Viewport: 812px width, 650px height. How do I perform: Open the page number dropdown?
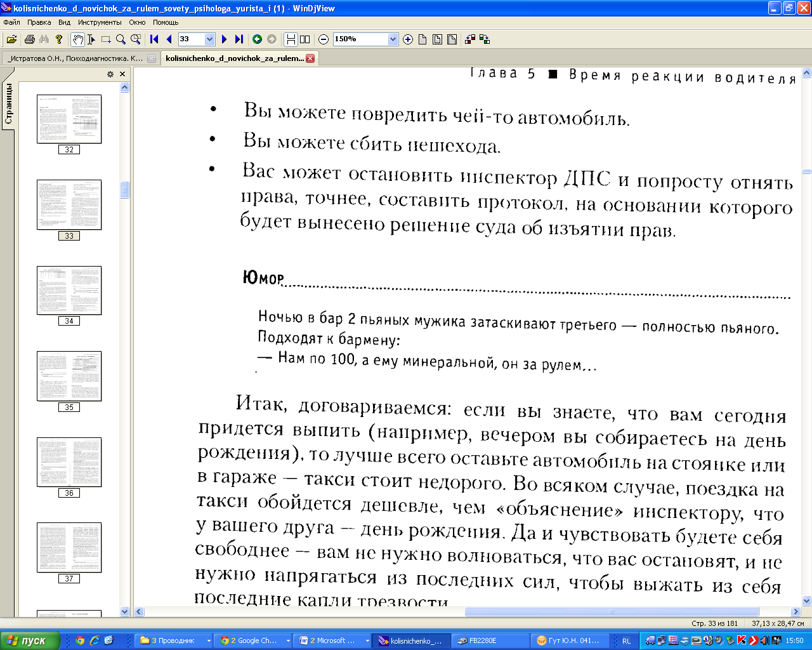click(210, 39)
